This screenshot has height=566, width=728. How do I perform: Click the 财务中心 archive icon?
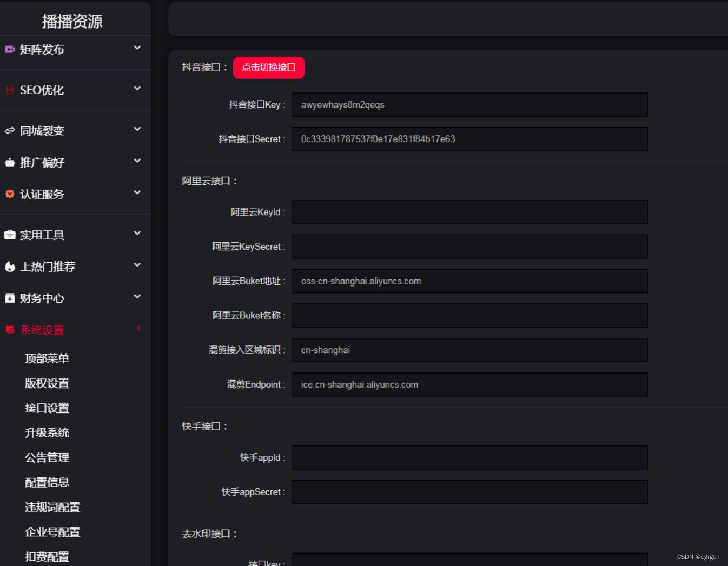[x=10, y=298]
